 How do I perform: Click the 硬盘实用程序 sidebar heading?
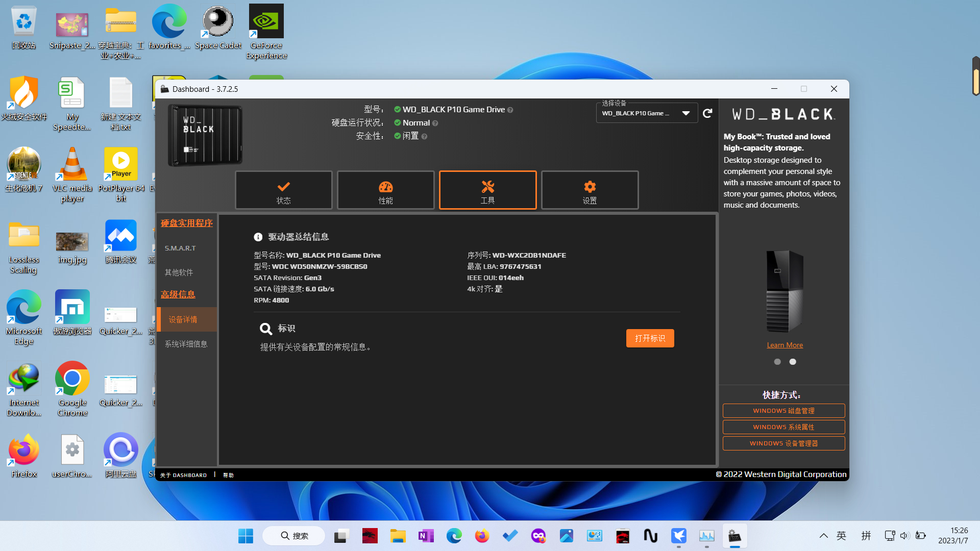click(186, 223)
